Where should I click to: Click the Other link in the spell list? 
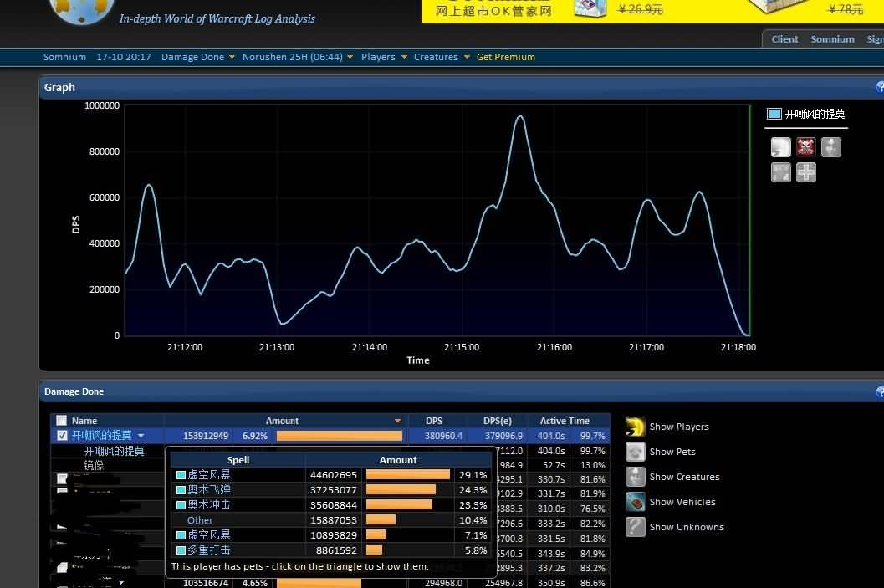point(200,519)
